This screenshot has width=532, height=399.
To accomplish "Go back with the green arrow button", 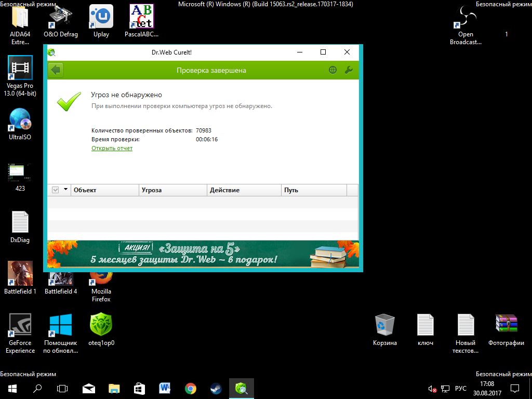I will coord(56,70).
